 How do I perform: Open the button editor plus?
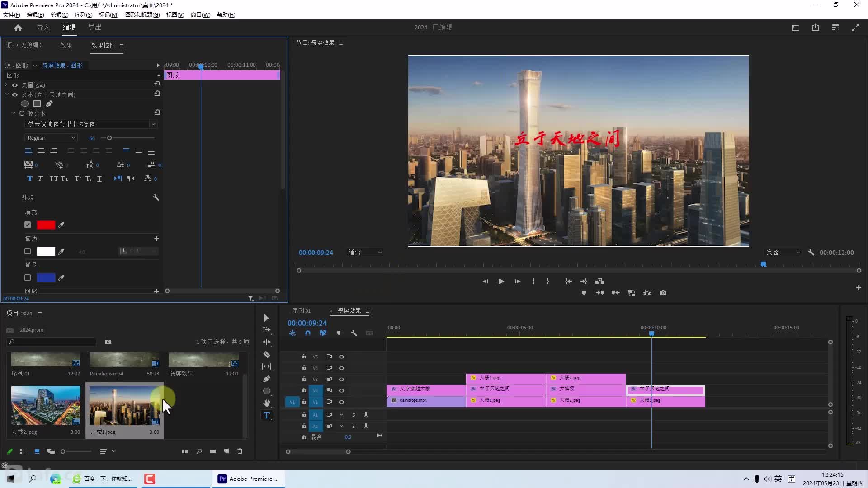(859, 288)
